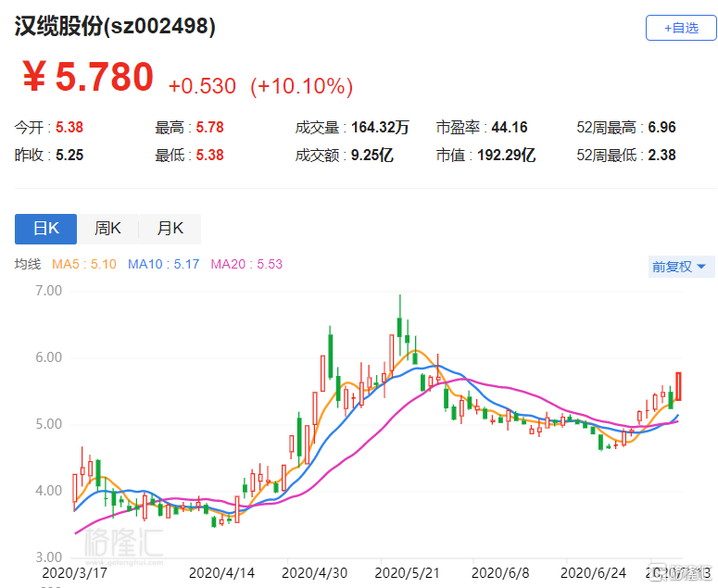Click the 今开 opening price 5.38
718x588 pixels.
(69, 127)
